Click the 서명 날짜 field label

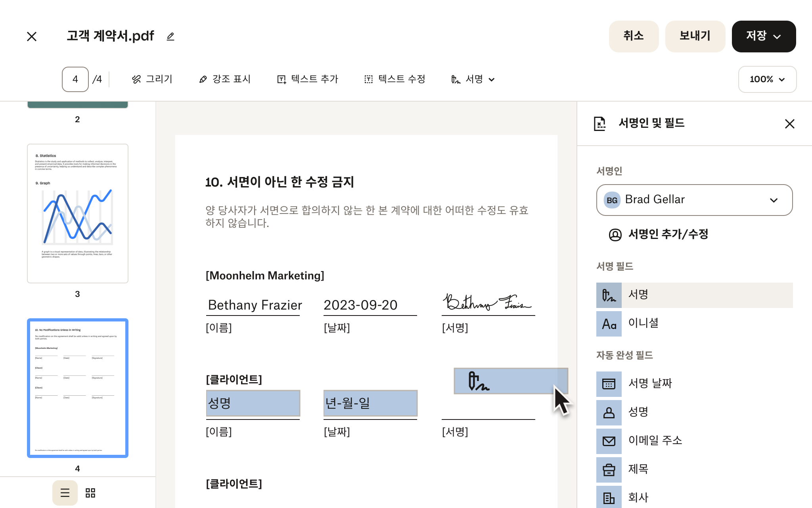click(x=650, y=383)
